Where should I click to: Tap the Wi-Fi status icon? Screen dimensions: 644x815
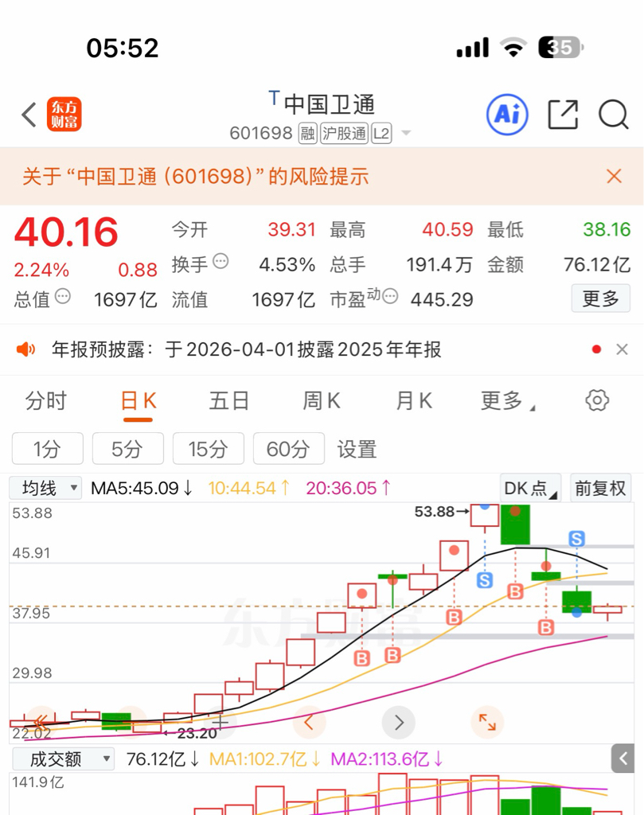(513, 47)
